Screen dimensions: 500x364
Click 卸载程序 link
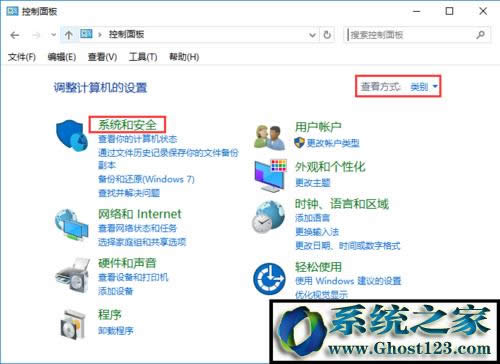116,331
